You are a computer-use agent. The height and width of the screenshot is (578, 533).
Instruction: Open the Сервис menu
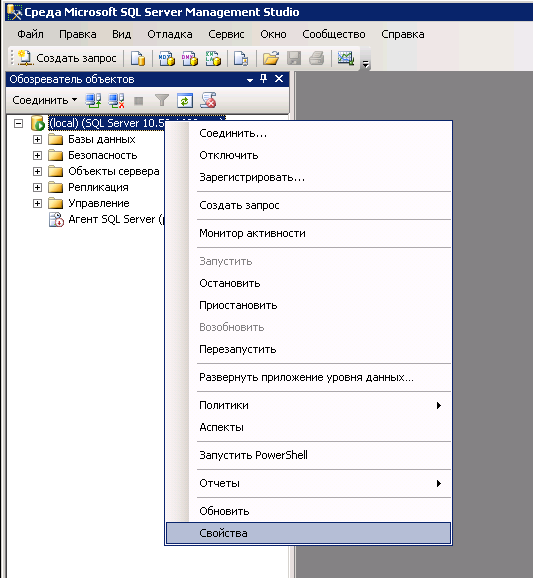[226, 34]
